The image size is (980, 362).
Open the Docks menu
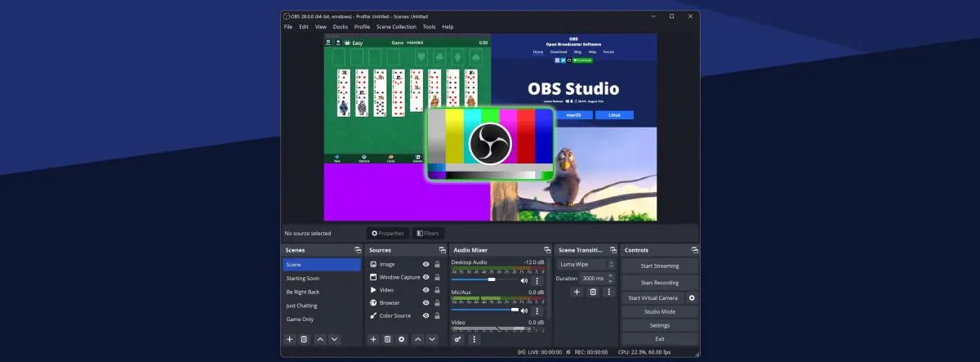(x=341, y=27)
